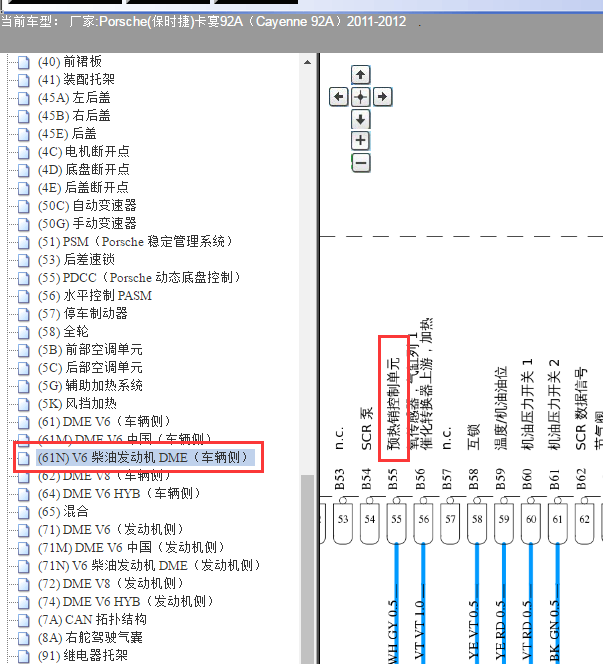Pan the wiring diagram up
This screenshot has width=603, height=664.
[x=360, y=75]
